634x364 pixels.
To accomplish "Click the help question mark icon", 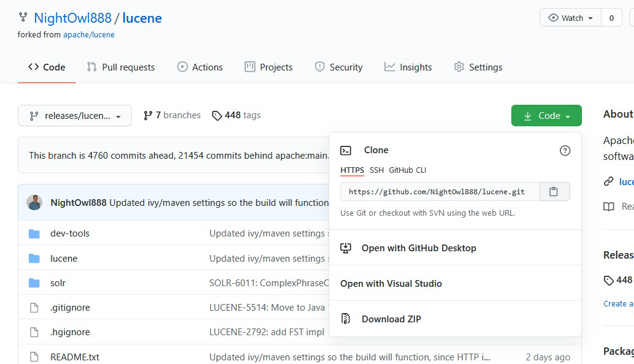I will [565, 151].
